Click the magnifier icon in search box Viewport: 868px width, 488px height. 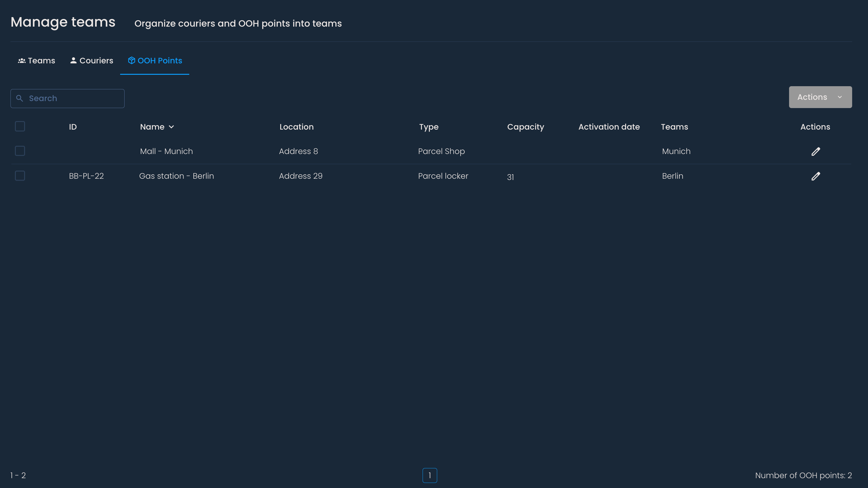(20, 98)
